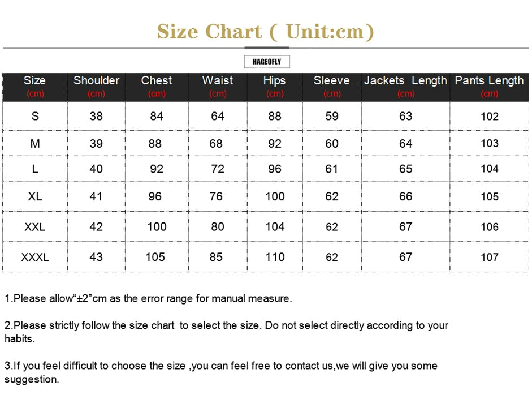Select the Chest column header
The image size is (532, 416).
[x=157, y=87]
